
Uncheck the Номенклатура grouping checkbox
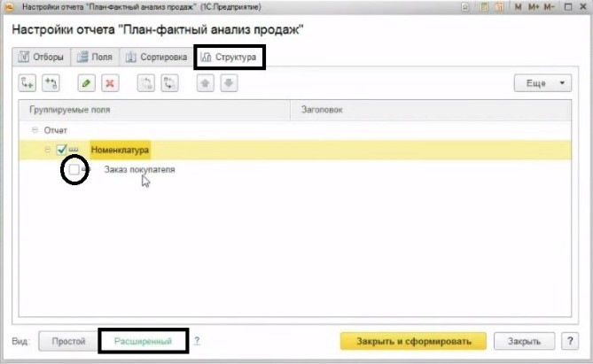pos(60,150)
